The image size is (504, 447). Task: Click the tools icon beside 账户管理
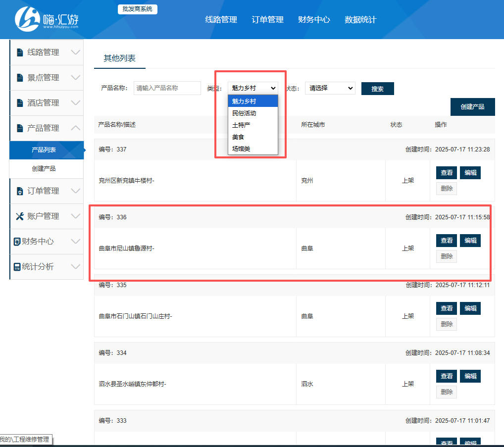point(20,216)
